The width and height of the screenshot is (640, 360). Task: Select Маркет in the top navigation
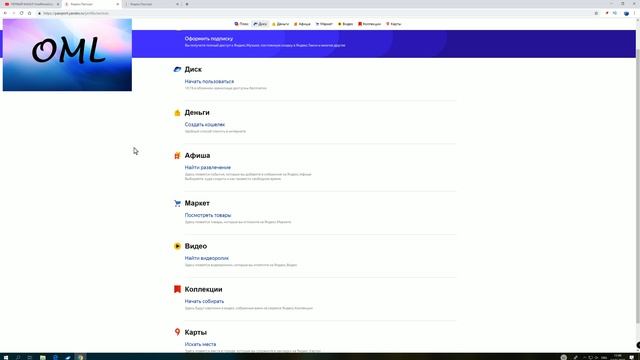[324, 24]
